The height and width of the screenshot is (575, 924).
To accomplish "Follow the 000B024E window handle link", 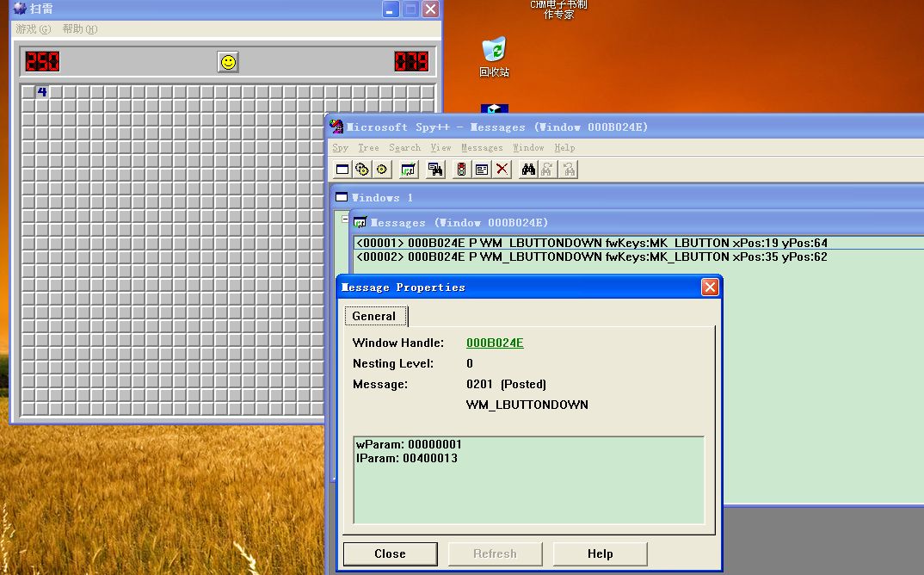I will click(x=495, y=343).
